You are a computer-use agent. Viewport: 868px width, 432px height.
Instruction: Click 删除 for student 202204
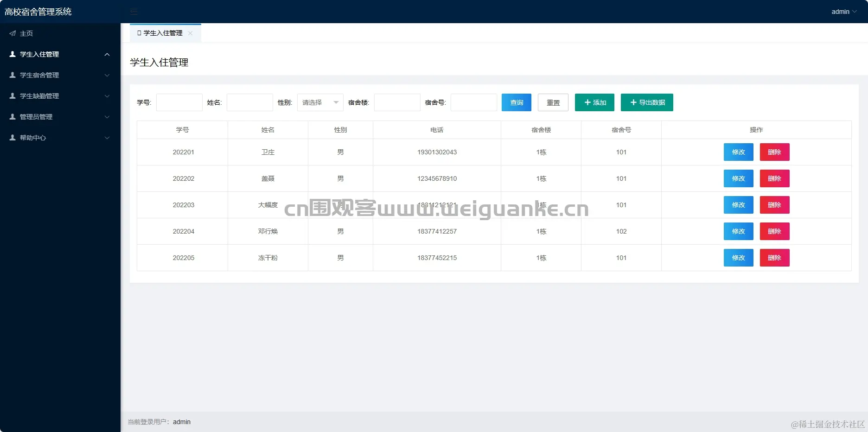point(775,231)
